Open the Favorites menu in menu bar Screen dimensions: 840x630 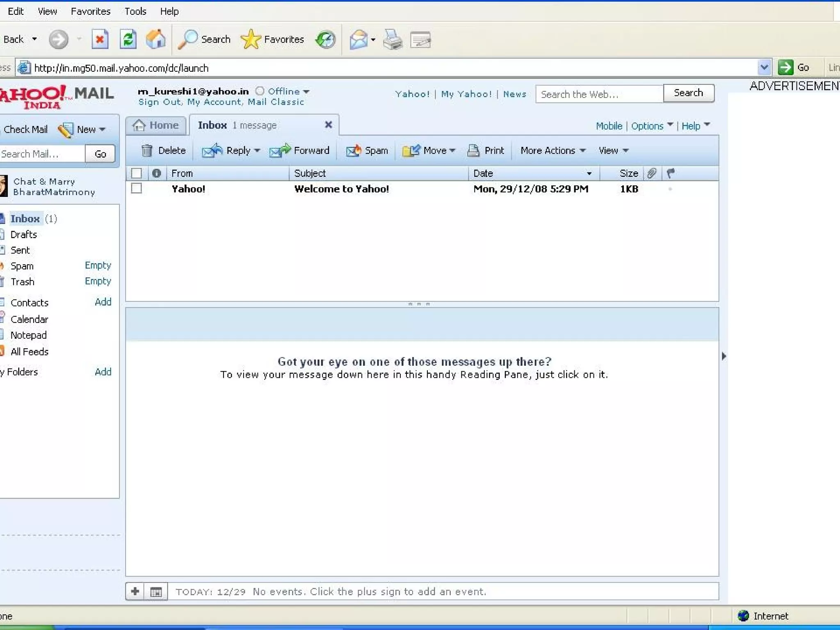tap(90, 11)
